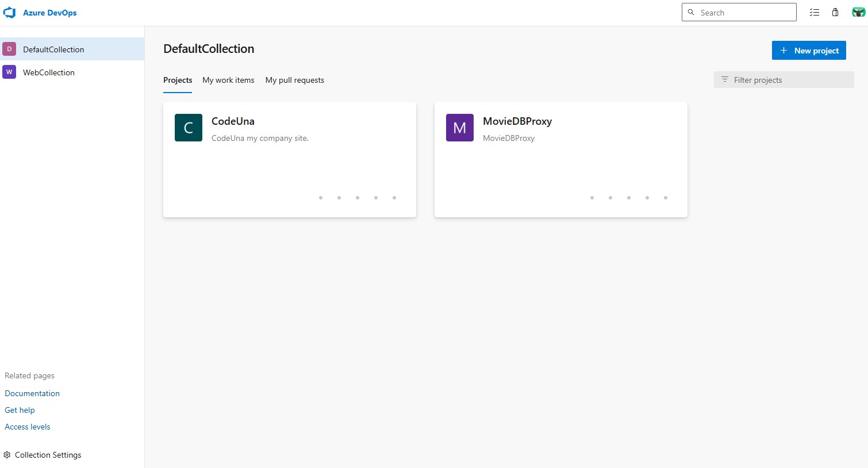Click the Azure DevOps logo icon
Image resolution: width=868 pixels, height=468 pixels.
point(10,13)
